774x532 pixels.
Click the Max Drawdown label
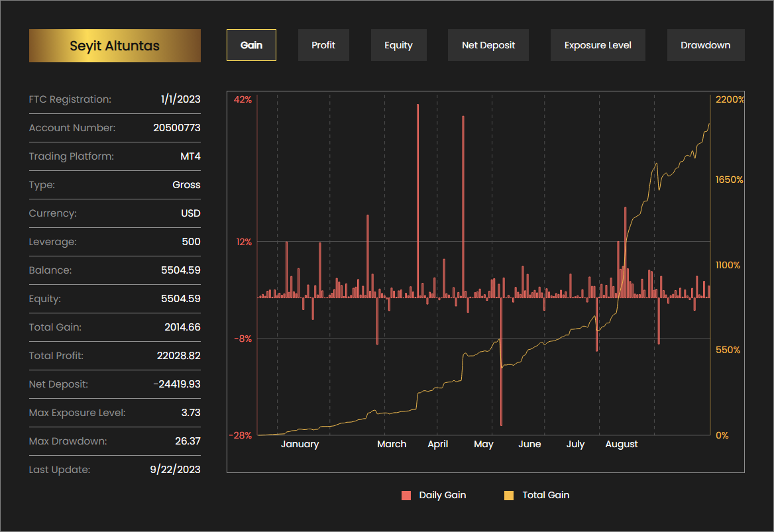click(68, 441)
